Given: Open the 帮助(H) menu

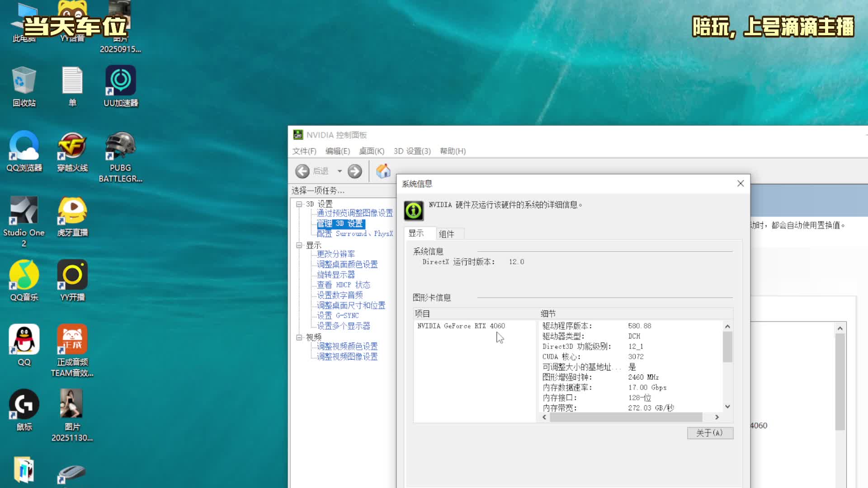Looking at the screenshot, I should 453,151.
